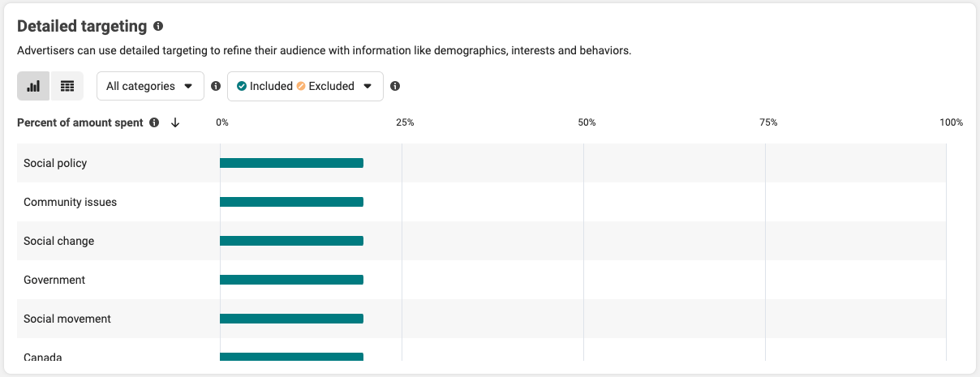This screenshot has height=377, width=980.
Task: Click the Percent of amount spent header
Action: pyautogui.click(x=80, y=122)
